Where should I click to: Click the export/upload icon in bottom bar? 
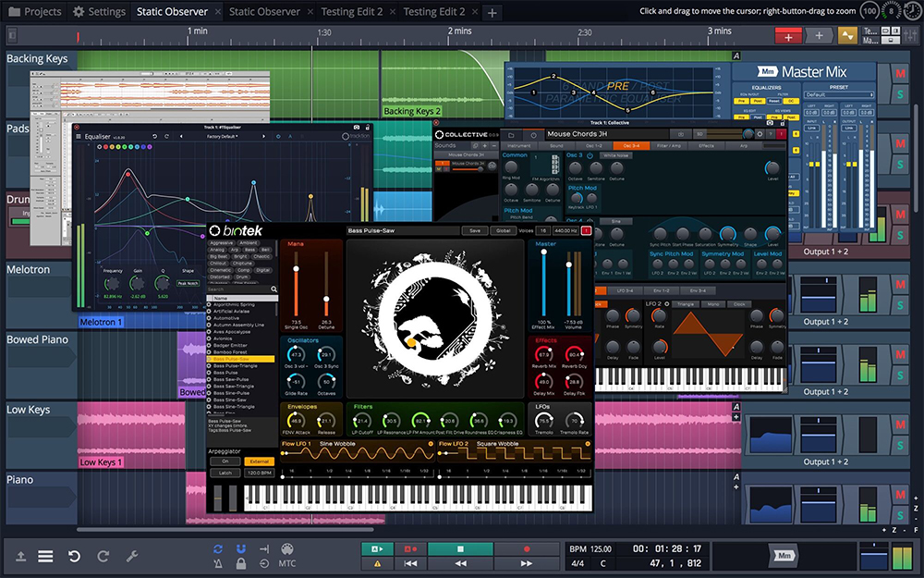coord(20,556)
